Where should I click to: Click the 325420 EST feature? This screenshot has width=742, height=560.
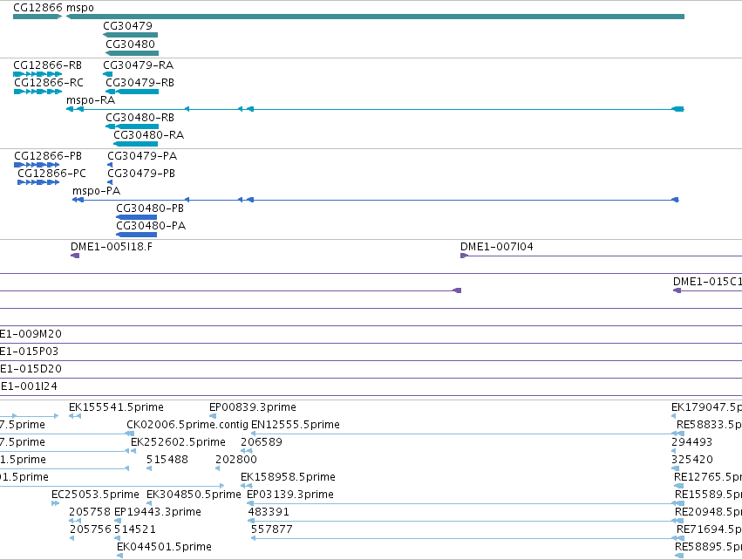675,468
